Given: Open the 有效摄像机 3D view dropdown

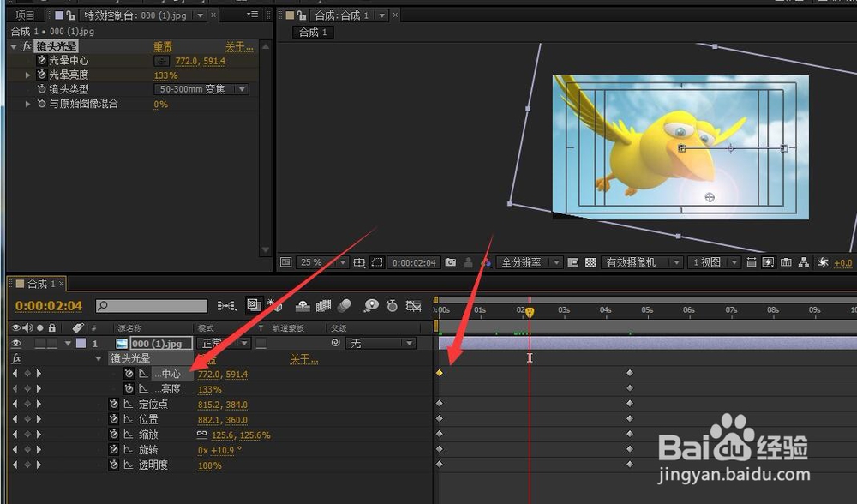Looking at the screenshot, I should pos(642,263).
